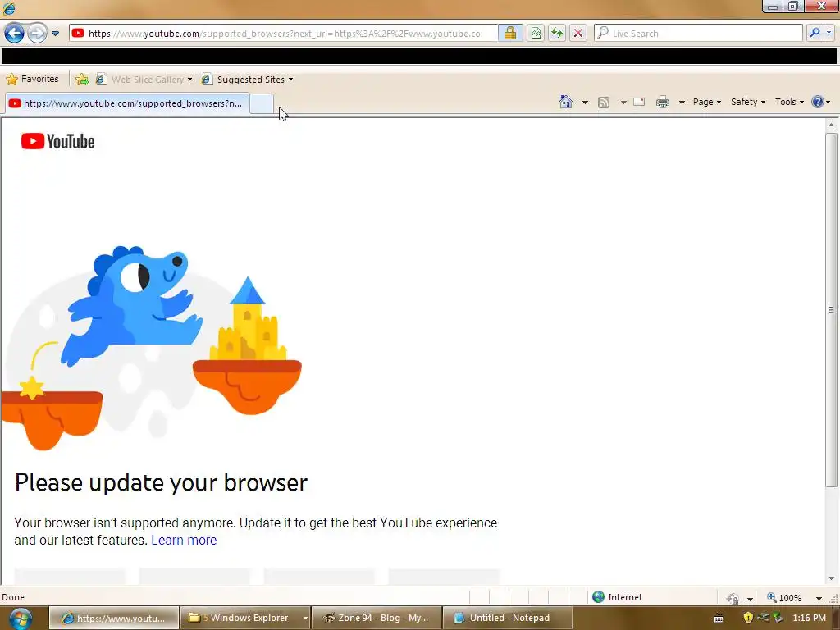This screenshot has height=630, width=840.
Task: Follow the Learn more link
Action: pyautogui.click(x=184, y=540)
